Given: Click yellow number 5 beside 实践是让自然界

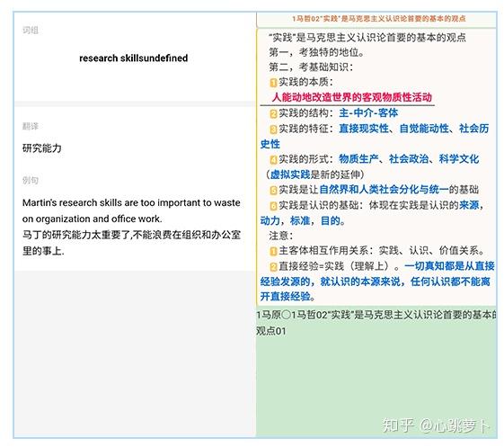Looking at the screenshot, I should coord(273,190).
